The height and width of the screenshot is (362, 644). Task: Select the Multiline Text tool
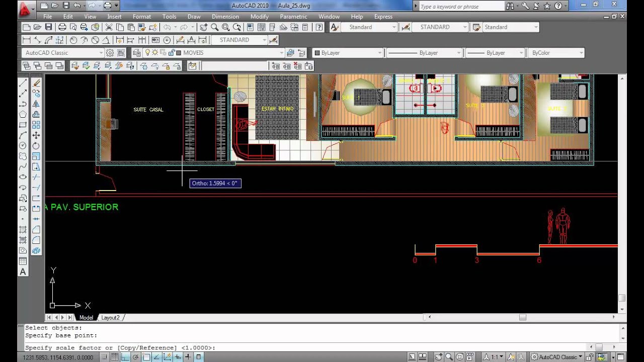(23, 272)
